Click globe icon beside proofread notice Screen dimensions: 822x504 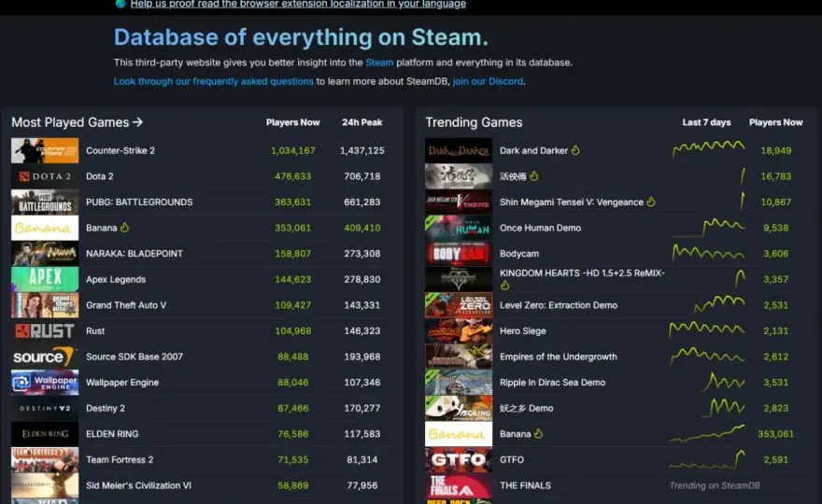[x=120, y=4]
